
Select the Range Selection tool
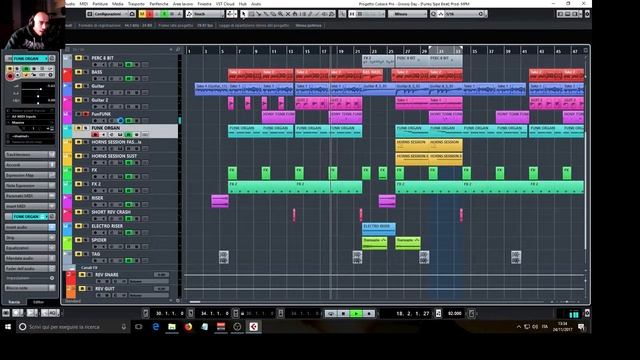251,14
